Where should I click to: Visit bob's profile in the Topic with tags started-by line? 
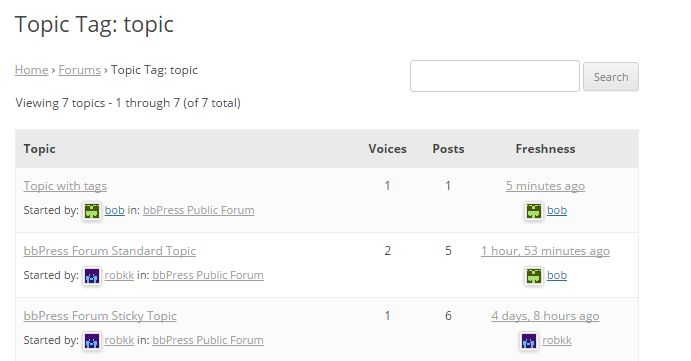(115, 210)
